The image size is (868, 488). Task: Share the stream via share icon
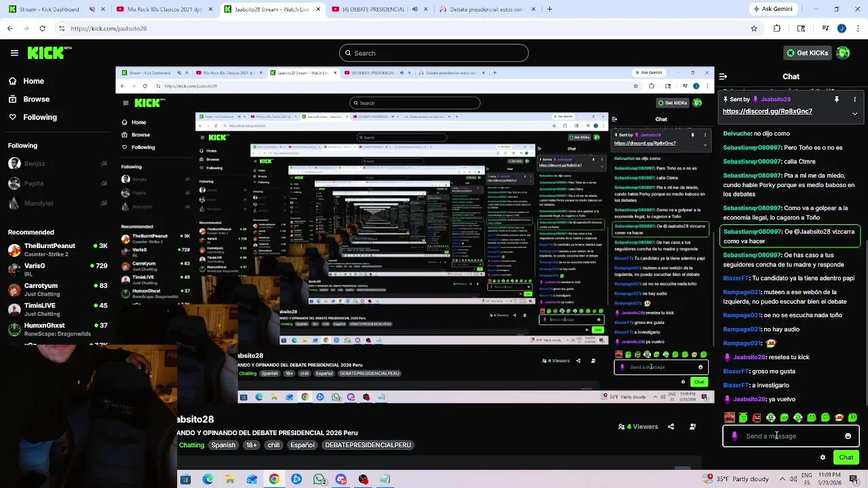(x=671, y=426)
